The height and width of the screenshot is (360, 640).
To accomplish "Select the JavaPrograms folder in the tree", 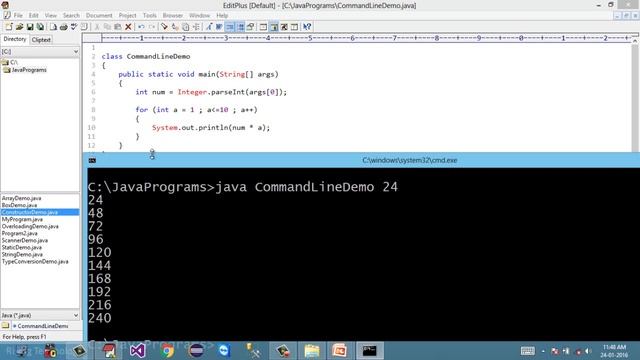I will [x=25, y=70].
